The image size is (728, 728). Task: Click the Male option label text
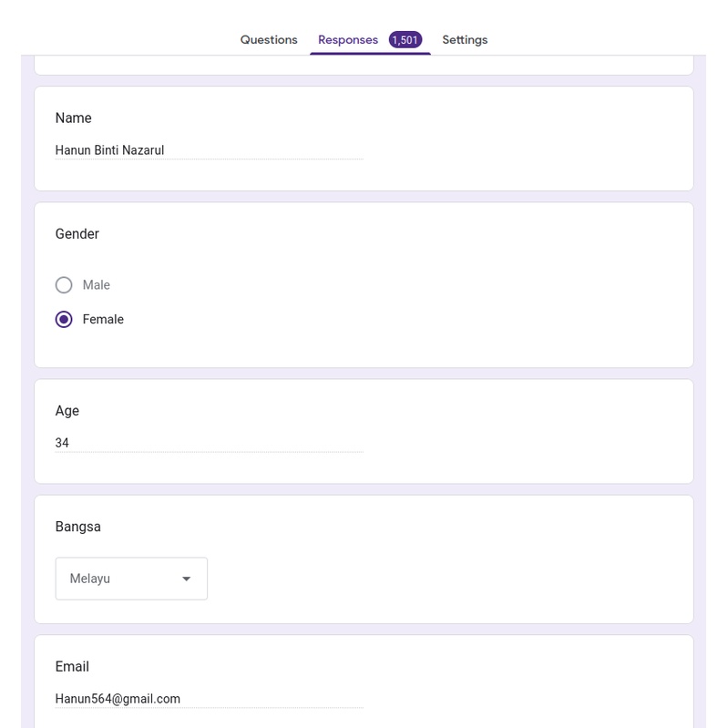pyautogui.click(x=96, y=285)
